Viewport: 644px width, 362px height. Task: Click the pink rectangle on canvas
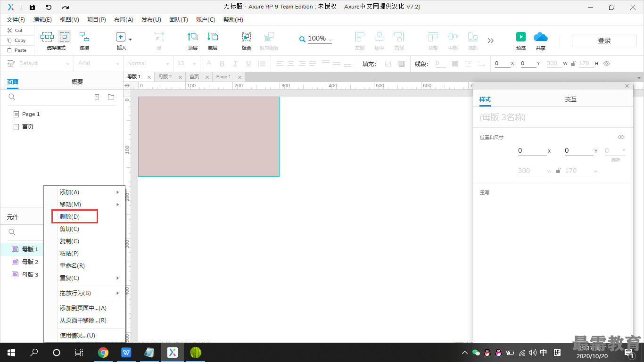coord(209,137)
